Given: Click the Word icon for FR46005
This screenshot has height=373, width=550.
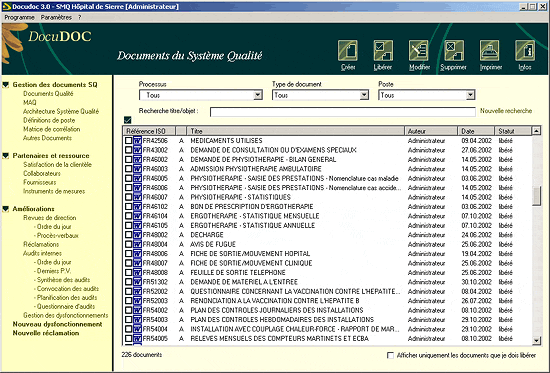Looking at the screenshot, I should tap(137, 178).
